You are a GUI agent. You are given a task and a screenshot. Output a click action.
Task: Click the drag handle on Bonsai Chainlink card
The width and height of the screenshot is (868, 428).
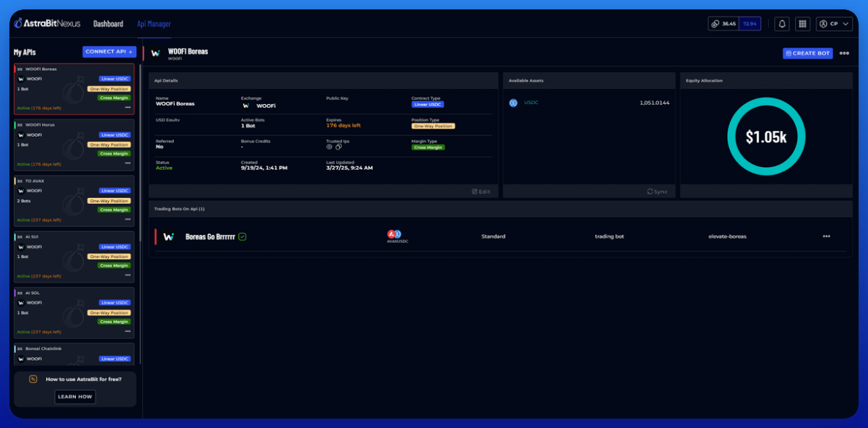click(20, 348)
